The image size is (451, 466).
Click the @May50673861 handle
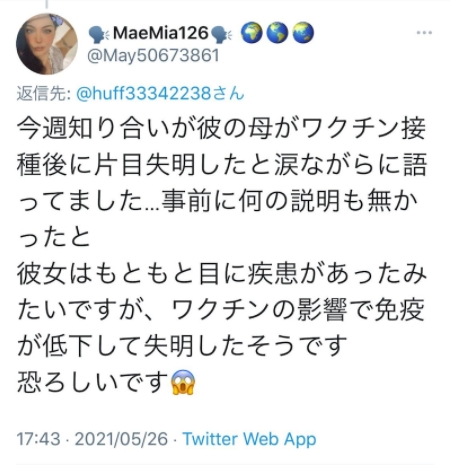point(153,55)
